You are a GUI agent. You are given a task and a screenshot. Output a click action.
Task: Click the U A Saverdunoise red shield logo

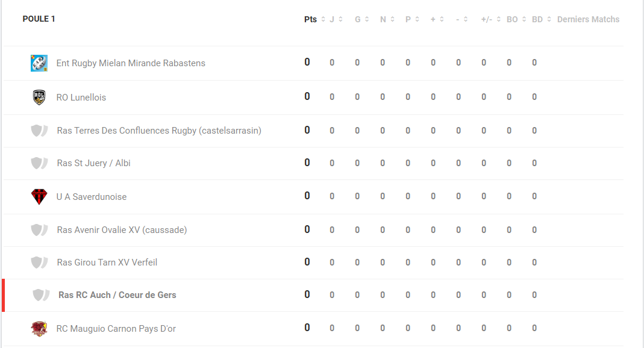point(39,196)
